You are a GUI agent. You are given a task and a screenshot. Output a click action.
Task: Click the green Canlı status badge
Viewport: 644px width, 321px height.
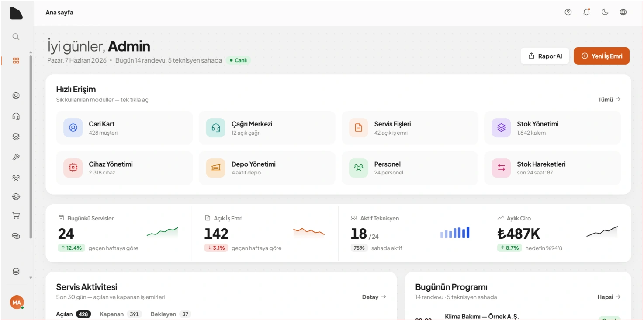[x=238, y=60]
